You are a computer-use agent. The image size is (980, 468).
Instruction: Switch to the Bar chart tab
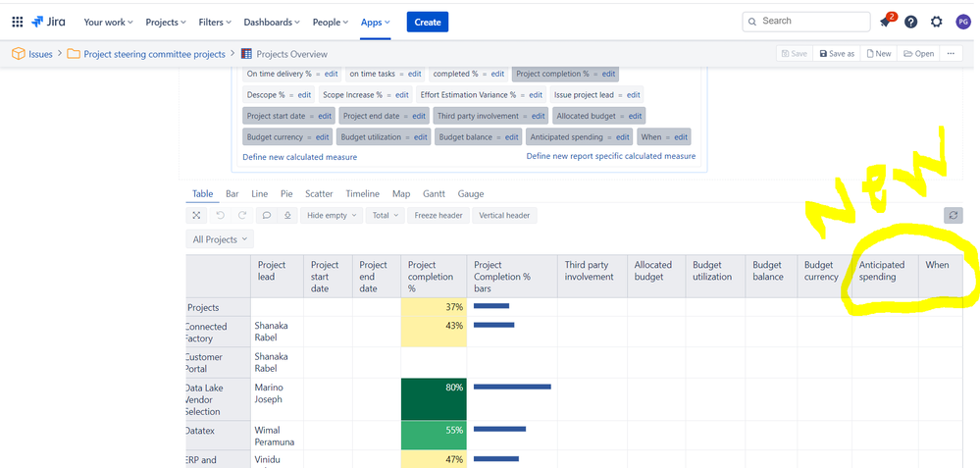point(232,193)
